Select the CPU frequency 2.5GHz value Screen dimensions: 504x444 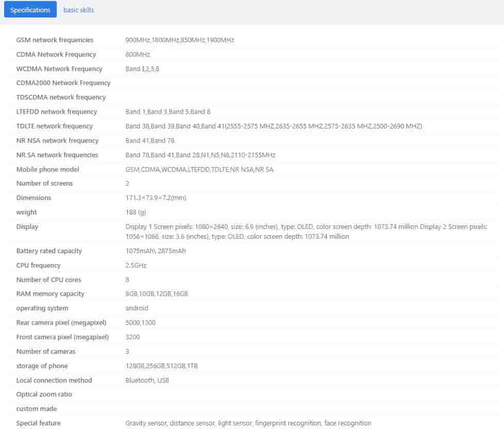(x=136, y=265)
